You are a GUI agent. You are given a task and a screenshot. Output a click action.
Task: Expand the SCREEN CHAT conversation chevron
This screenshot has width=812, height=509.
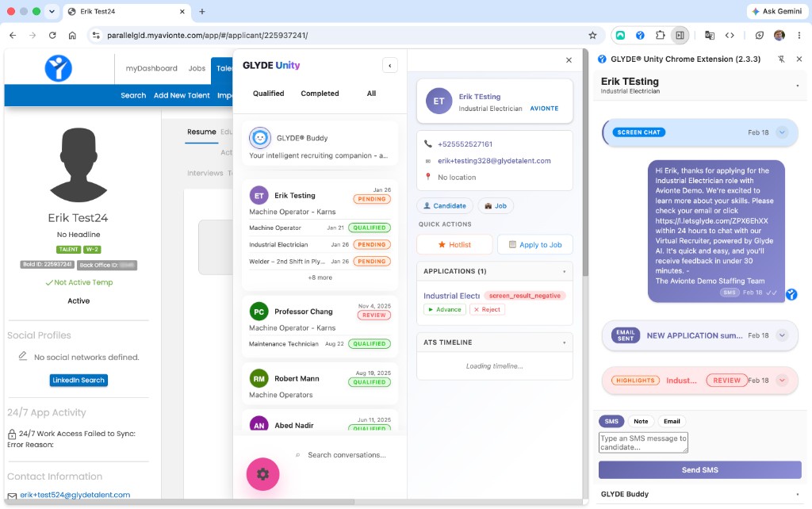coord(782,132)
